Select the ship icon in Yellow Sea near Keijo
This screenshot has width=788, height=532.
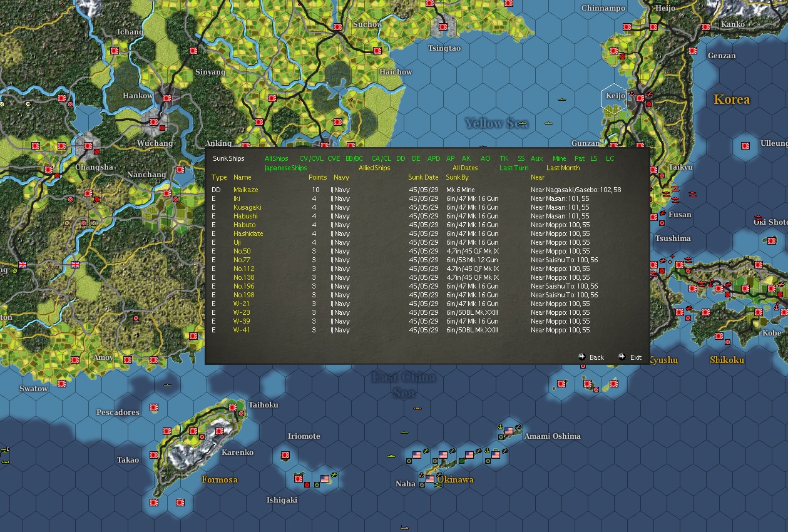click(562, 100)
